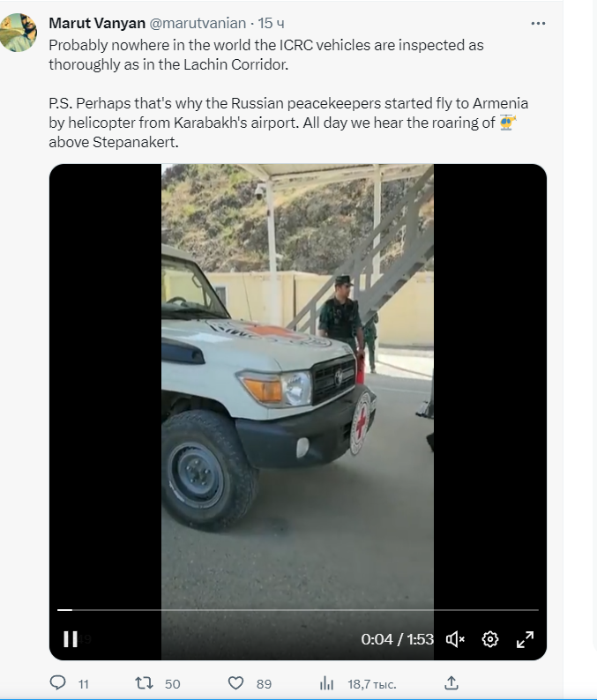Pause the video playback
This screenshot has width=597, height=700.
pyautogui.click(x=70, y=639)
